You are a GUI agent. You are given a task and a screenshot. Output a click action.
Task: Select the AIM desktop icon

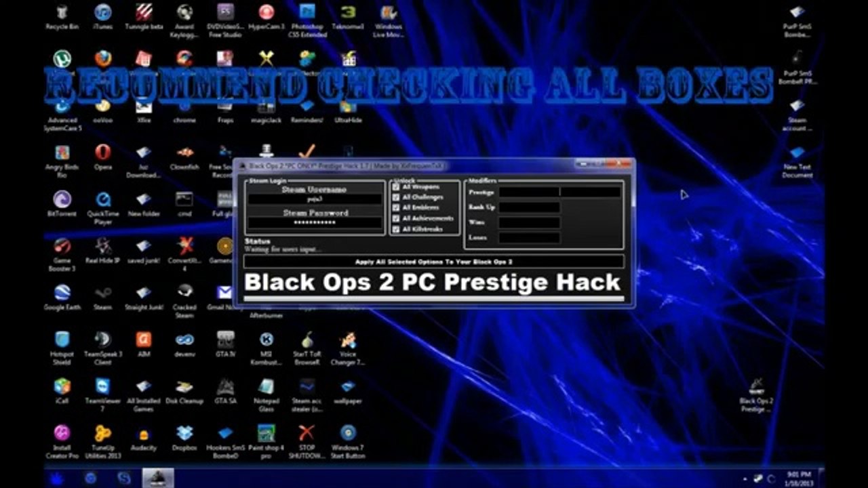[144, 344]
